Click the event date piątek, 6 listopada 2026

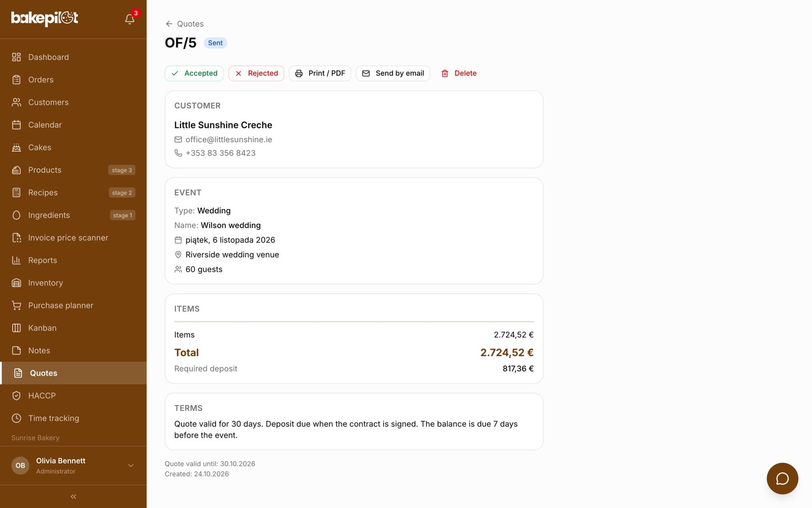pyautogui.click(x=230, y=240)
